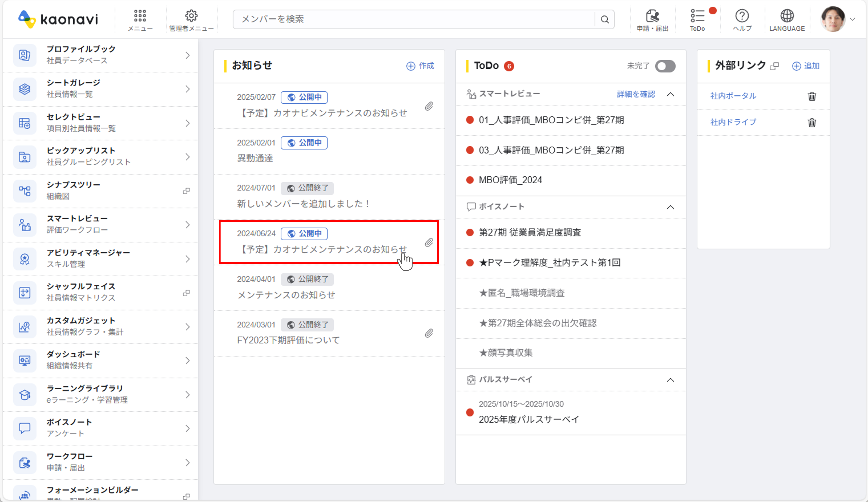Collapse the ボイスノート ToDo section
This screenshot has height=502, width=868.
[670, 207]
